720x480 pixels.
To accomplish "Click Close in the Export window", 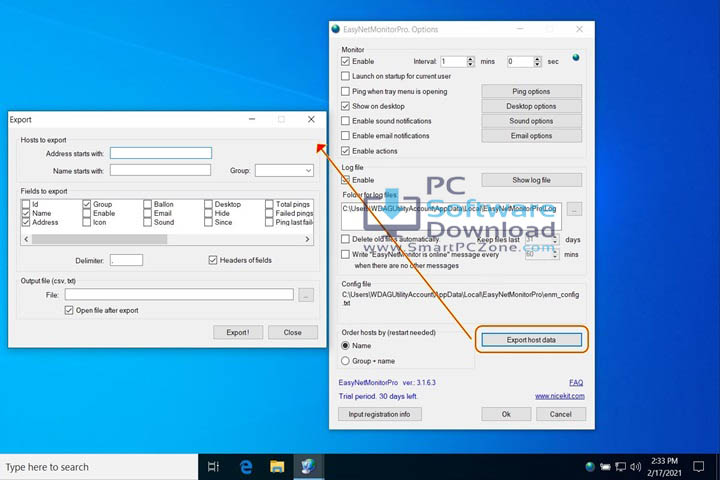I will coord(292,332).
